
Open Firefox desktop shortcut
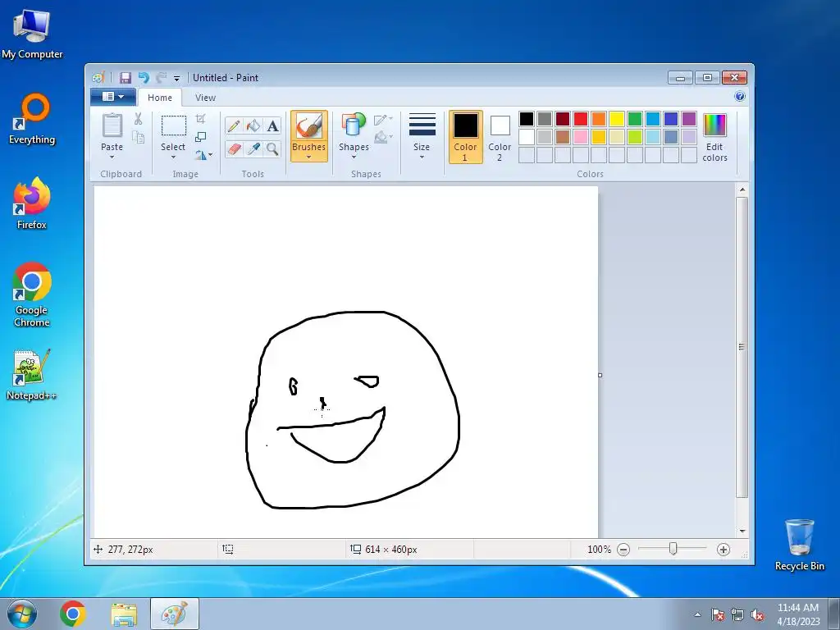(x=32, y=203)
